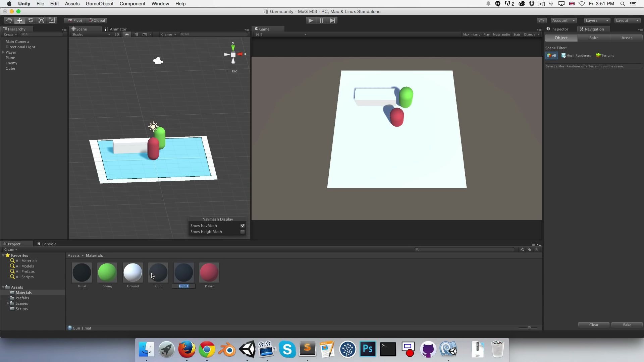The image size is (644, 362).
Task: Open the Unity cloud services icon
Action: pos(542,20)
